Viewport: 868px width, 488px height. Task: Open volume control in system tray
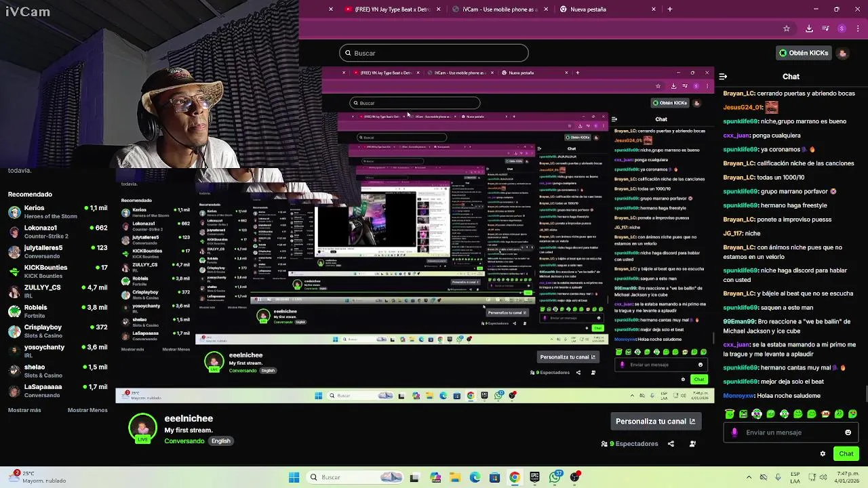(x=823, y=477)
